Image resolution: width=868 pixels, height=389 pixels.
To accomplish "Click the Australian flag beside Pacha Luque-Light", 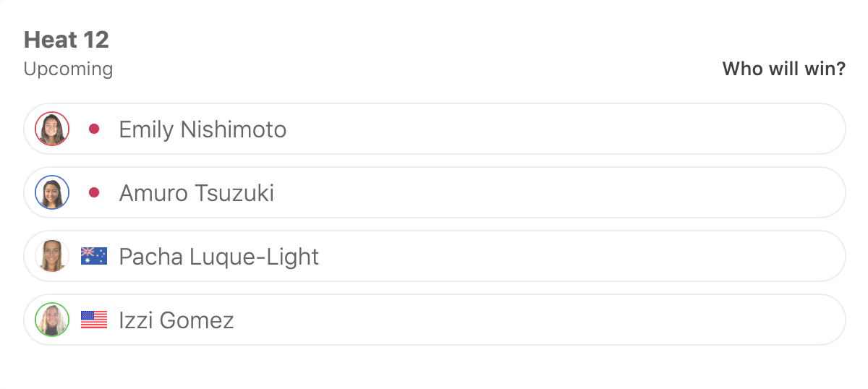I will pos(94,256).
